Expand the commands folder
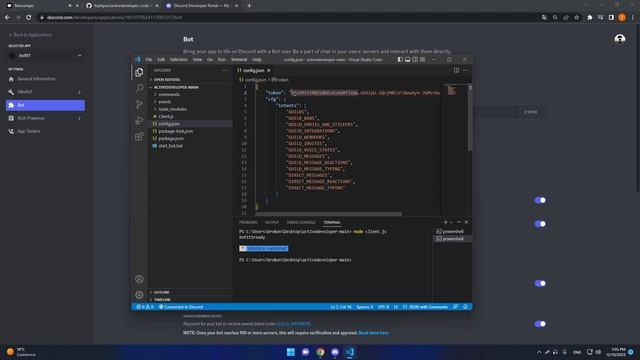640x360 pixels. pos(169,94)
